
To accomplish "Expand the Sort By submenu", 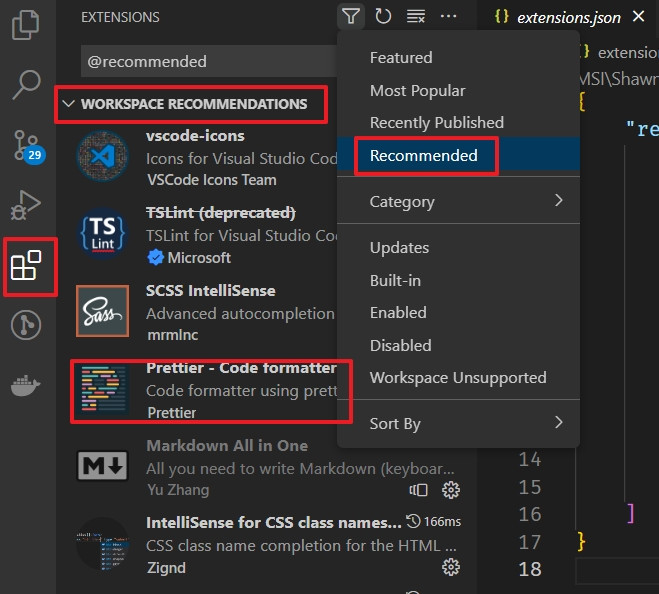I will tap(458, 423).
